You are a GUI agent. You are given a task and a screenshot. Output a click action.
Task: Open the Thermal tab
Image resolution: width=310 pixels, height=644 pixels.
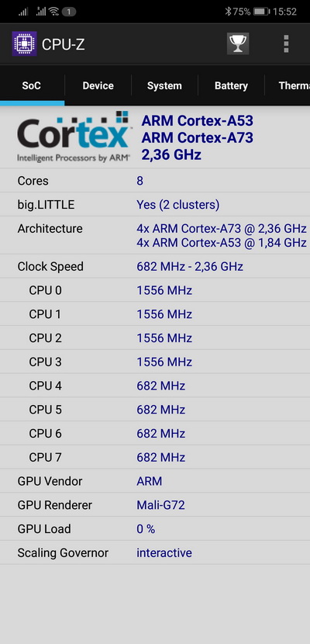coord(288,86)
